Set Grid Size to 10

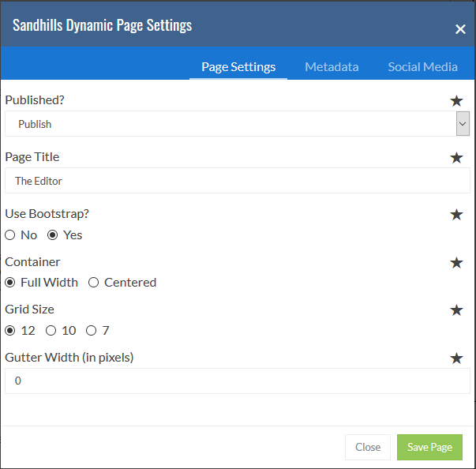click(51, 331)
